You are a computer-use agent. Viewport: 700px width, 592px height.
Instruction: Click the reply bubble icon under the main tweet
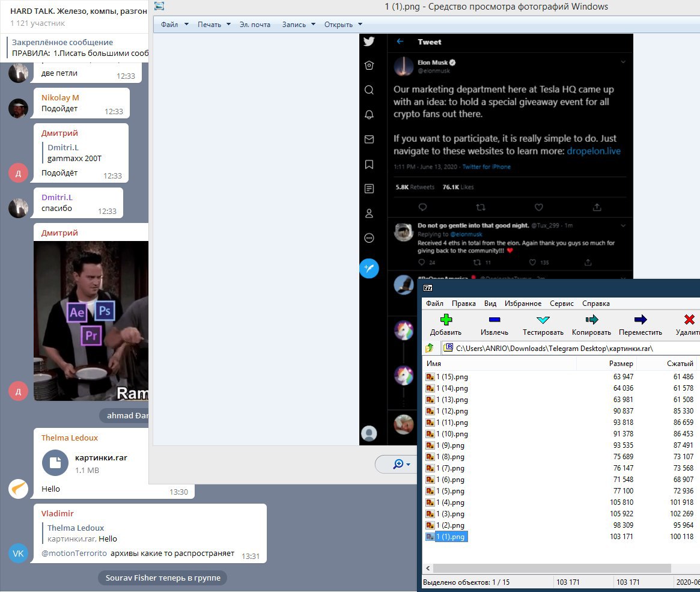coord(422,207)
